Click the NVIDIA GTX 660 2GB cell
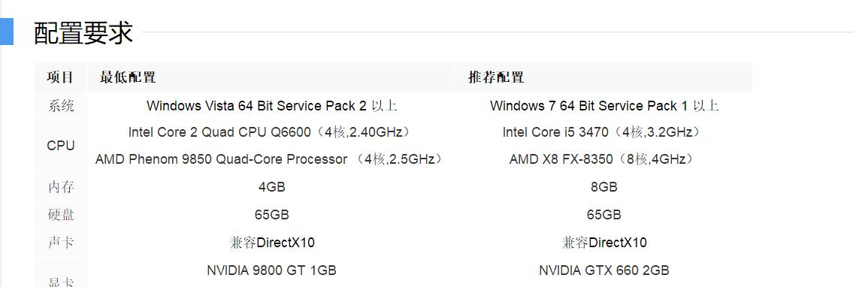 point(604,270)
